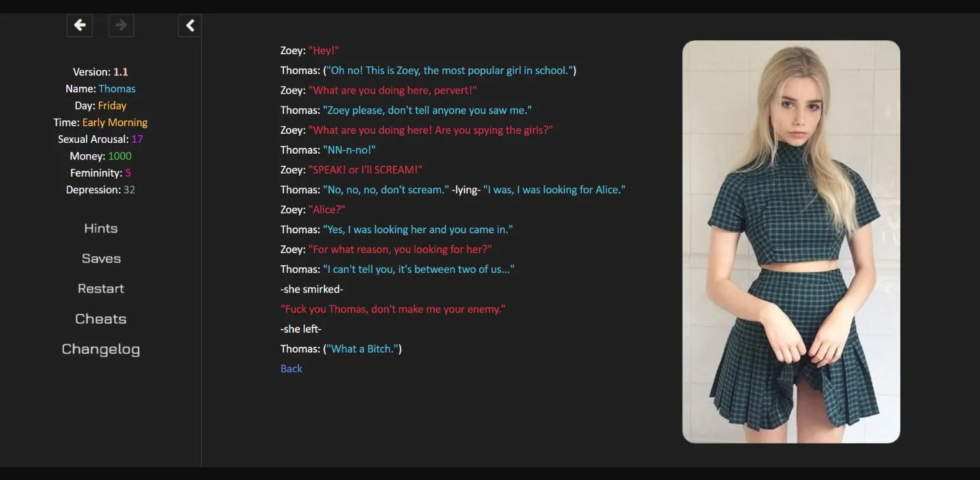980x480 pixels.
Task: Select Restart in the sidebar
Action: 101,288
